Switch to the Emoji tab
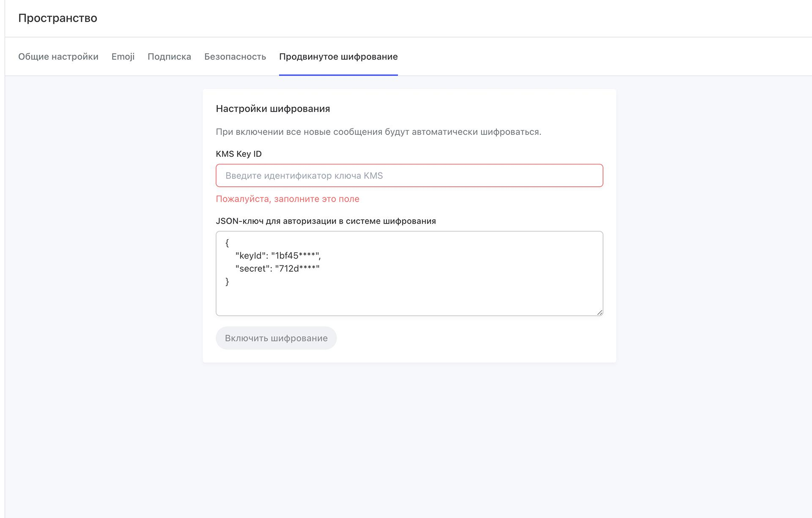812x518 pixels. point(123,57)
